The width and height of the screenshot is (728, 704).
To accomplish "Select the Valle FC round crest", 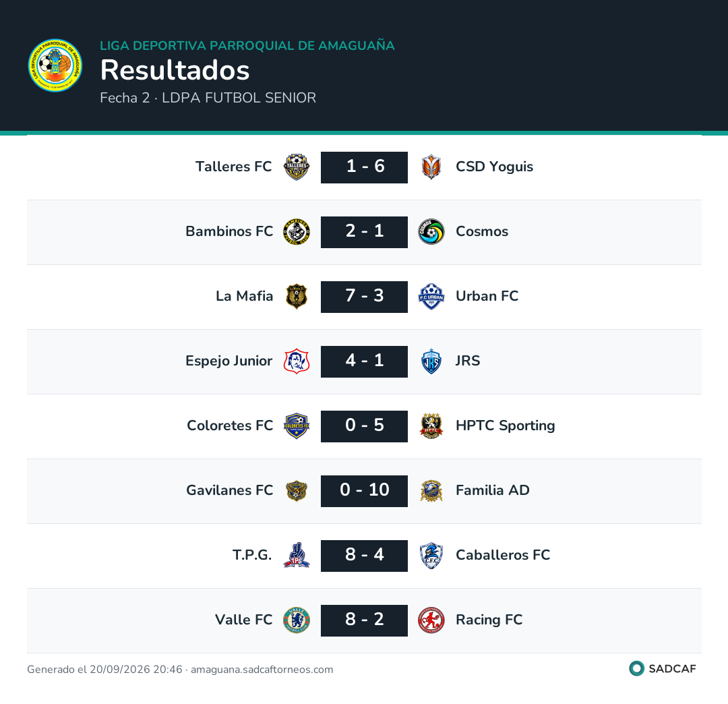I will tap(297, 620).
